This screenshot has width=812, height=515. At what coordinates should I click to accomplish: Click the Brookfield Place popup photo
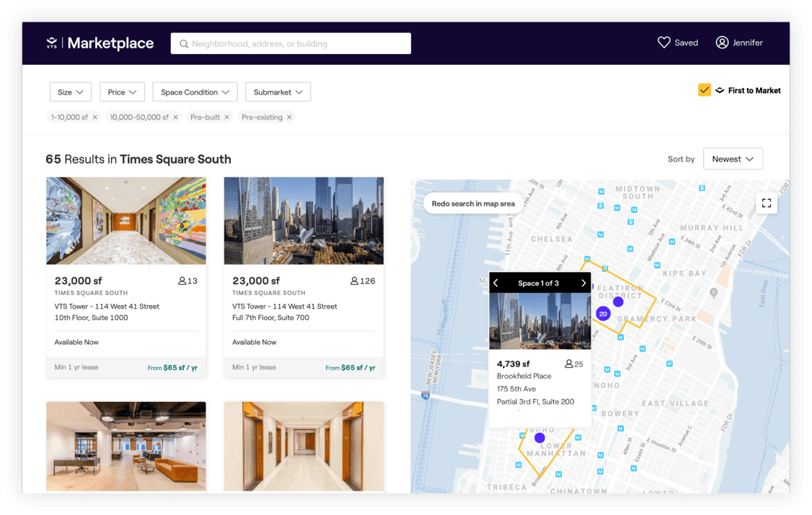click(540, 321)
